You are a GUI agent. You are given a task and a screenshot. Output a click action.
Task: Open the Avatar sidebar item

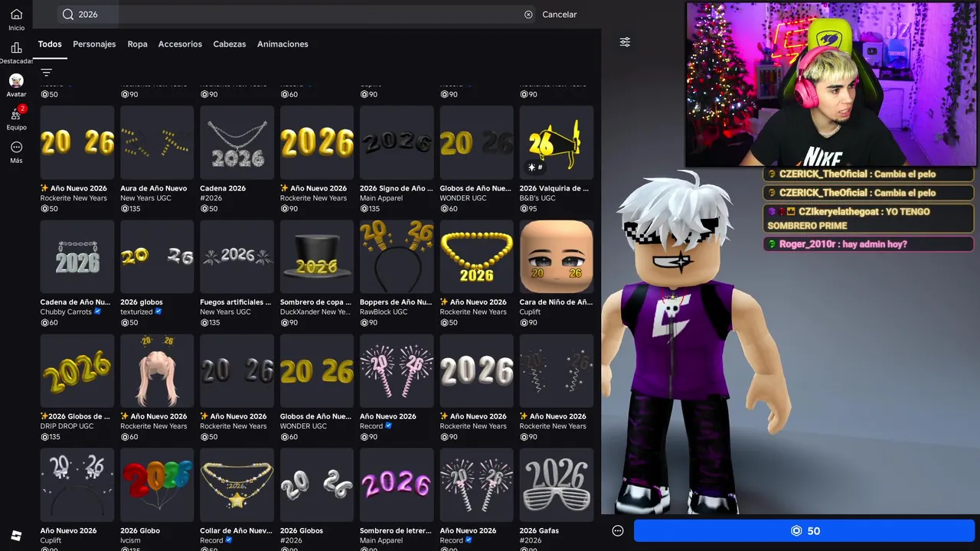pos(16,80)
